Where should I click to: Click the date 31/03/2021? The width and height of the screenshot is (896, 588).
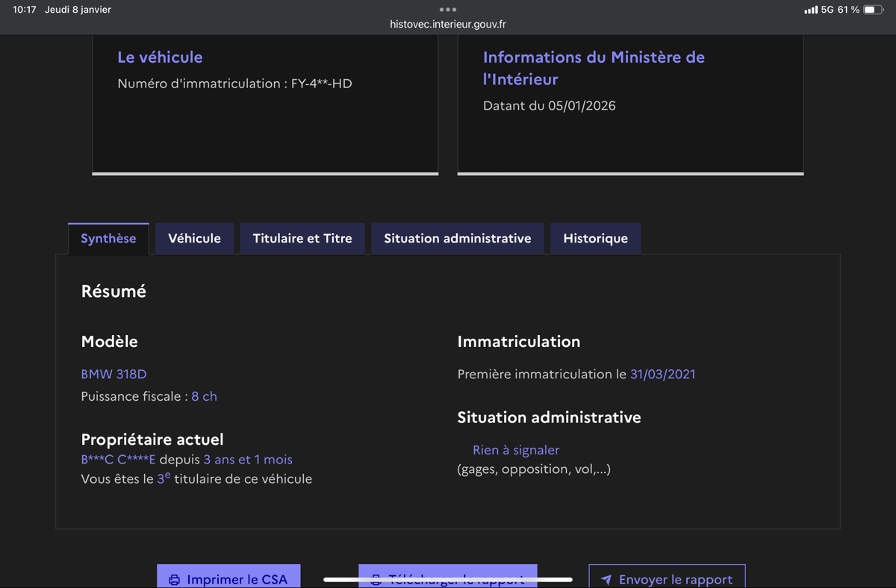coord(662,375)
